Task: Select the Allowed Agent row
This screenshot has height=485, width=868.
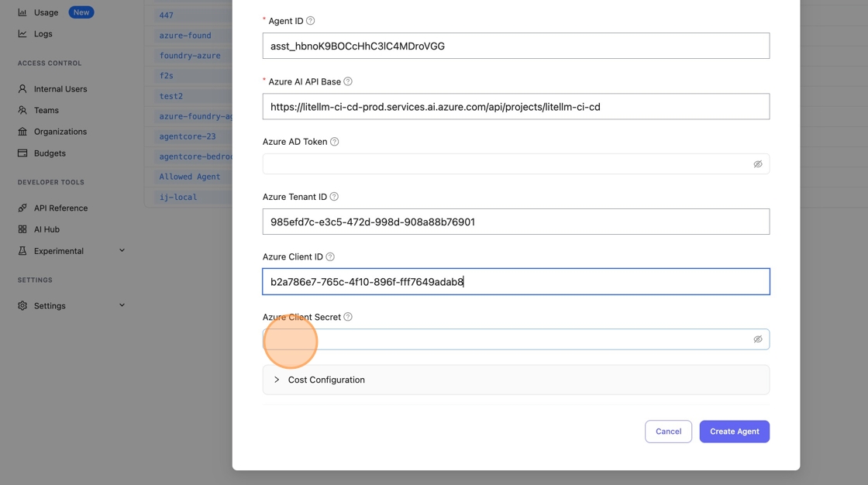Action: pyautogui.click(x=190, y=177)
